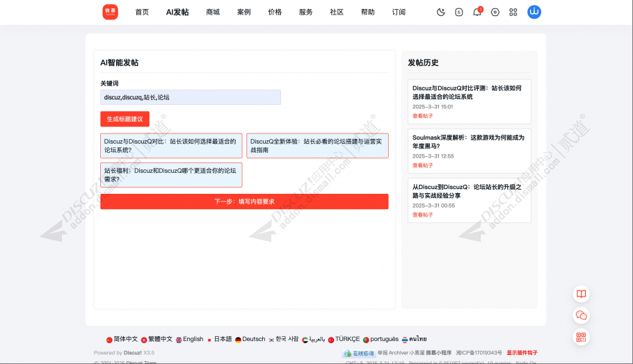Click 显示插件钩子 red link
Screen dimensions: 633x364
522,353
